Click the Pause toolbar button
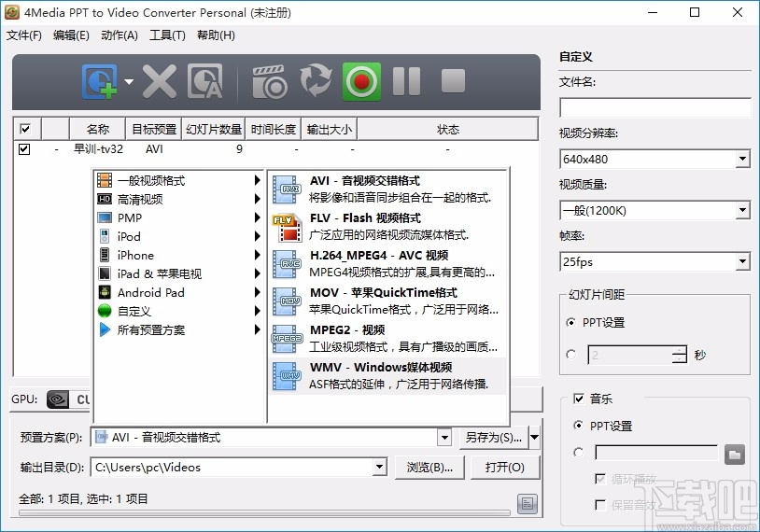This screenshot has height=532, width=760. (406, 81)
